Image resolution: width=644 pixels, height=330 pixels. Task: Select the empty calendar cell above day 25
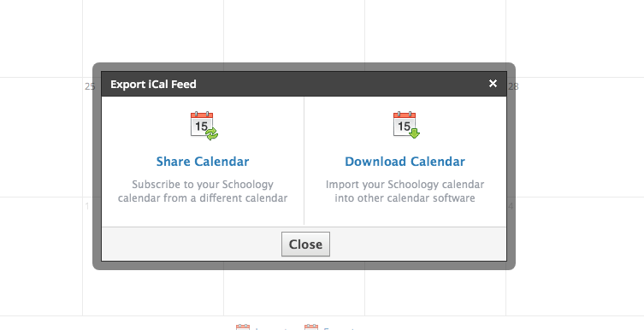[x=153, y=38]
